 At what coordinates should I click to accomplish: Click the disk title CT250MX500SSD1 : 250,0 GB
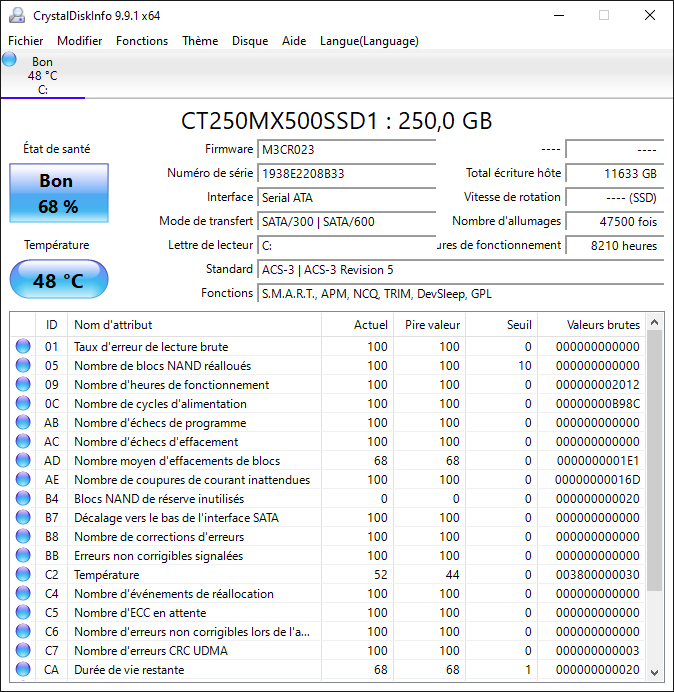[336, 120]
